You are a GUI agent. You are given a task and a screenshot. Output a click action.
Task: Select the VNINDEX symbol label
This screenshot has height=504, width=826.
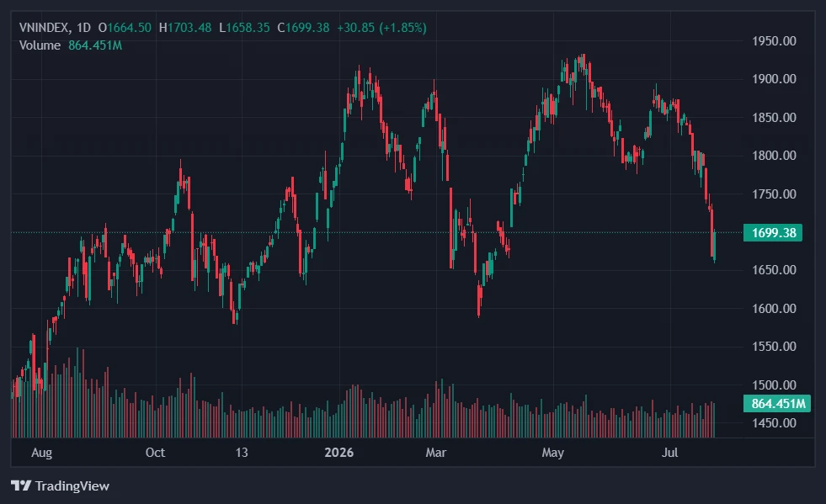pyautogui.click(x=44, y=28)
